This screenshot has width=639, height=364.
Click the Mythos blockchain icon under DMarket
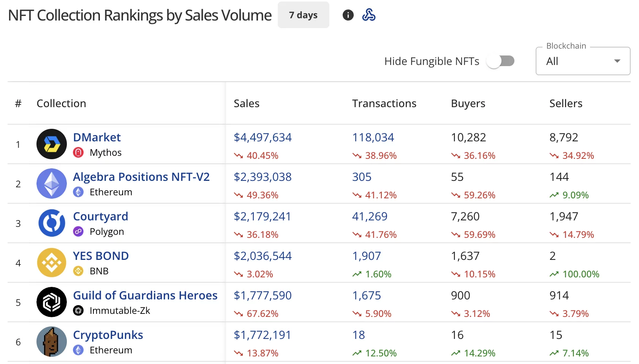tap(79, 152)
